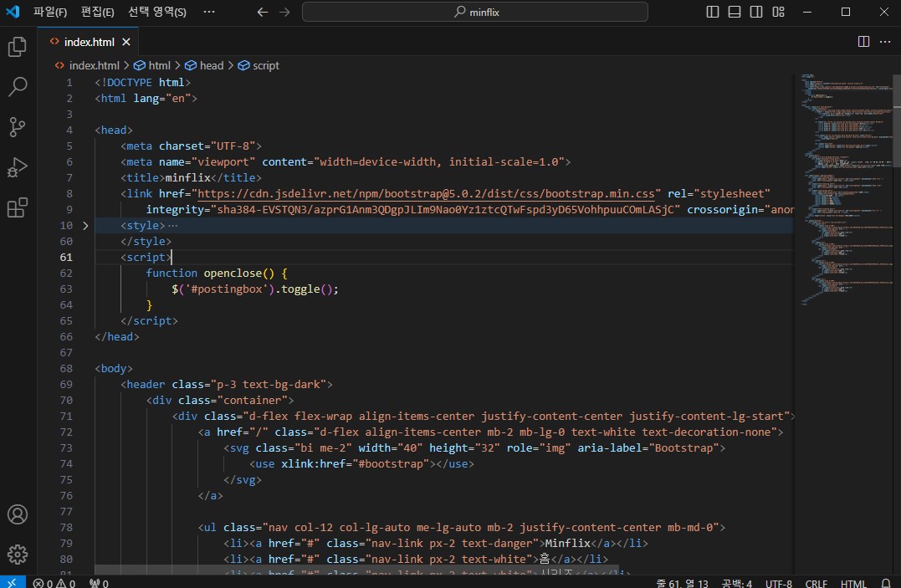Open notifications bell in status bar

click(885, 584)
